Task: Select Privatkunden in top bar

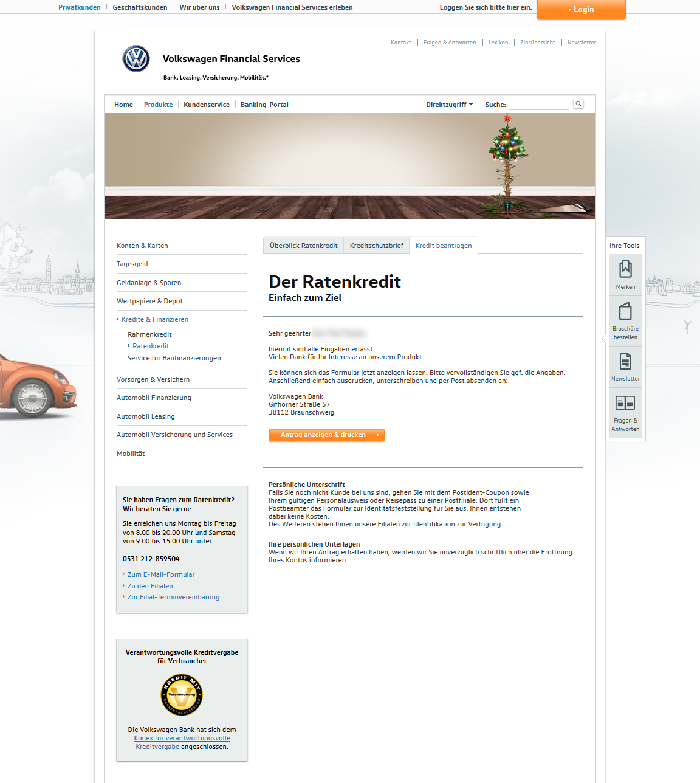Action: (80, 7)
